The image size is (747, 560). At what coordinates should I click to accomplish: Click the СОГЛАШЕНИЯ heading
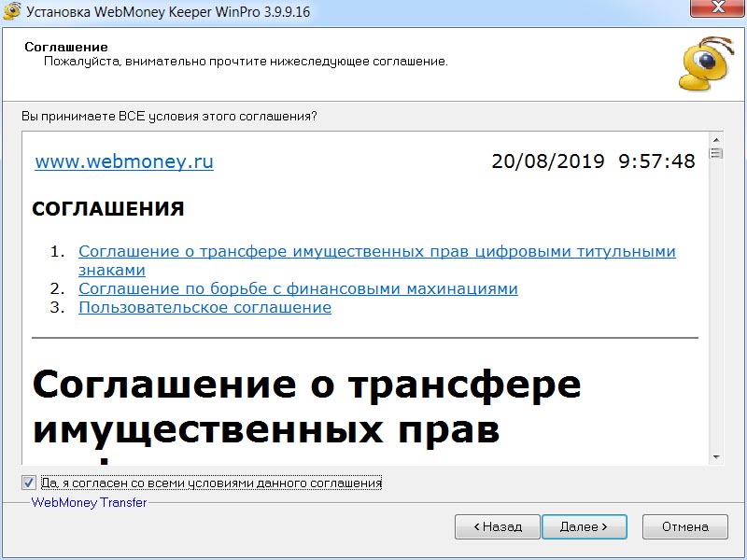tap(108, 209)
